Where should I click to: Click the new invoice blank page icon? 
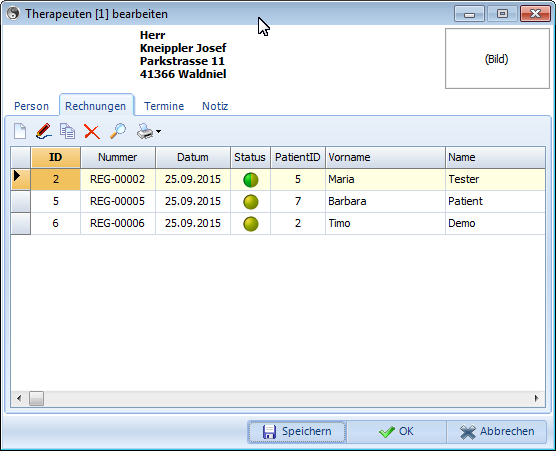click(20, 131)
